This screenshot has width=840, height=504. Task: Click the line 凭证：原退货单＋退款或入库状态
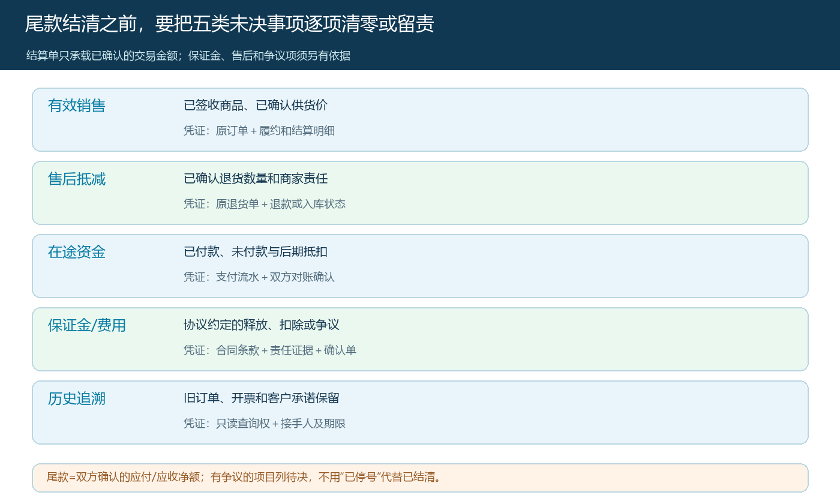click(265, 203)
